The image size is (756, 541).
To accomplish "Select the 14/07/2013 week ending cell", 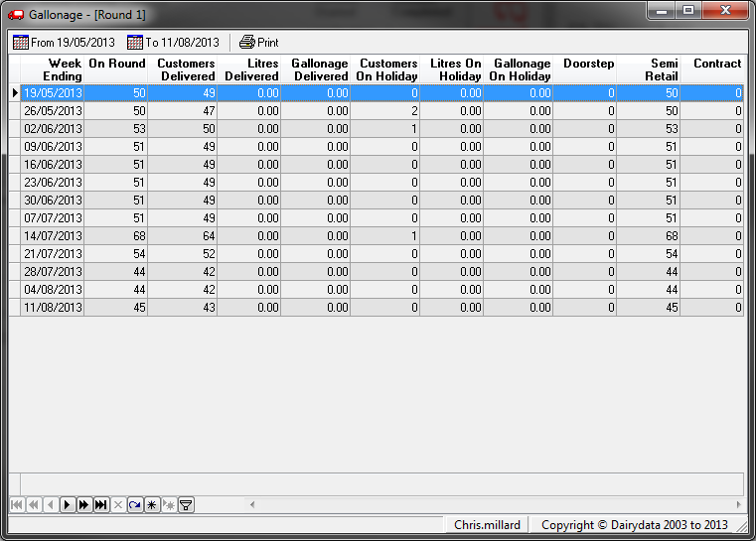I will point(53,235).
